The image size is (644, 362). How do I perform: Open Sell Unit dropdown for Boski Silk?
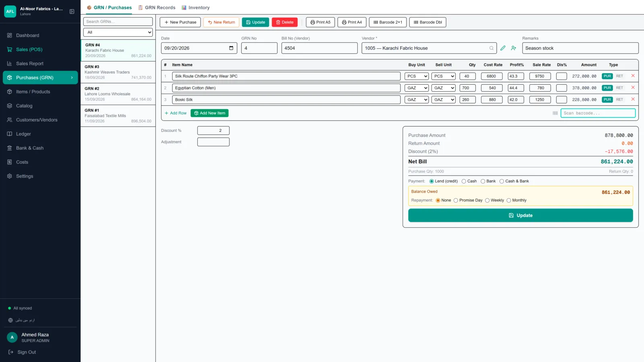pyautogui.click(x=444, y=99)
